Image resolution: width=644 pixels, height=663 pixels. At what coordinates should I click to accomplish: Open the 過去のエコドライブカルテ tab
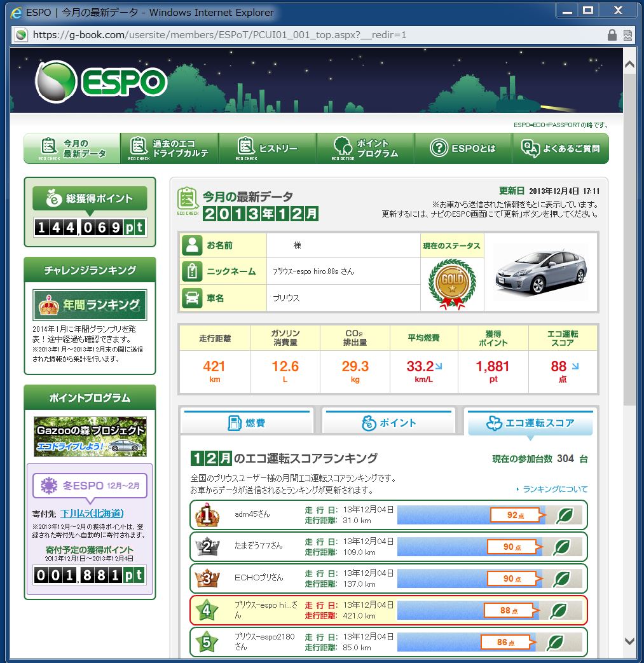click(x=170, y=148)
